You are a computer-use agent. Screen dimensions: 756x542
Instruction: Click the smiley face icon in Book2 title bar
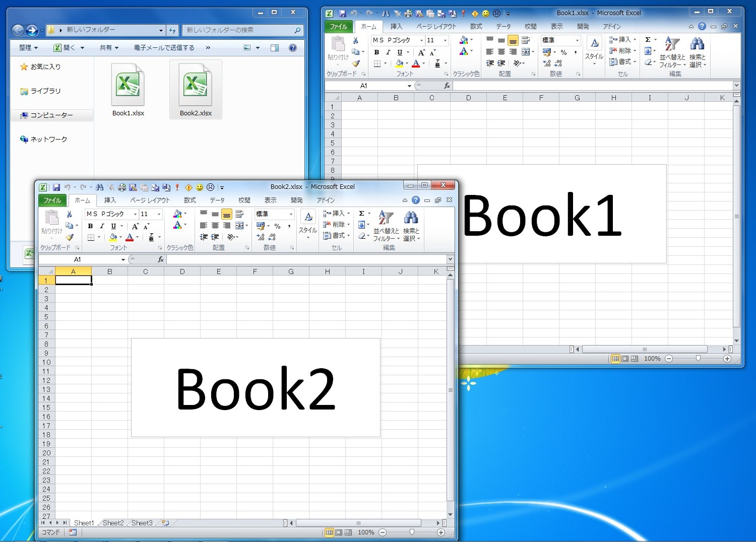200,187
